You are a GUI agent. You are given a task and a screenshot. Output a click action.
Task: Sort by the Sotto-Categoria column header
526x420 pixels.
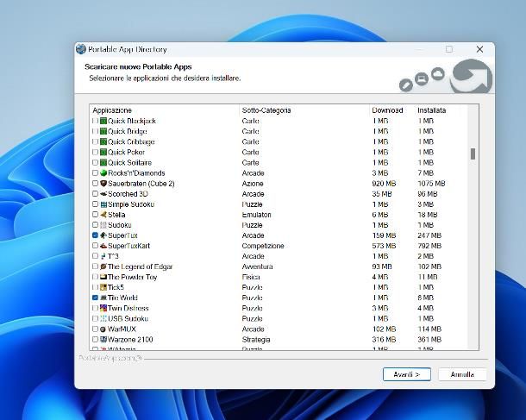(304, 110)
